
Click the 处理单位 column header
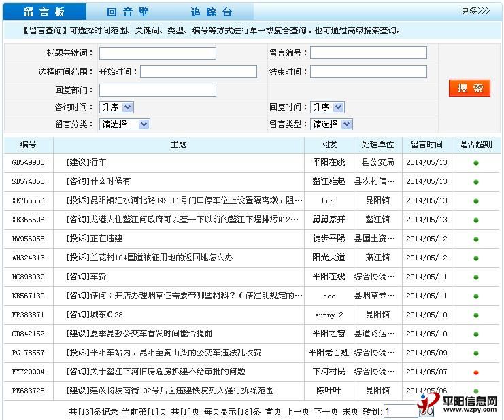tap(377, 145)
